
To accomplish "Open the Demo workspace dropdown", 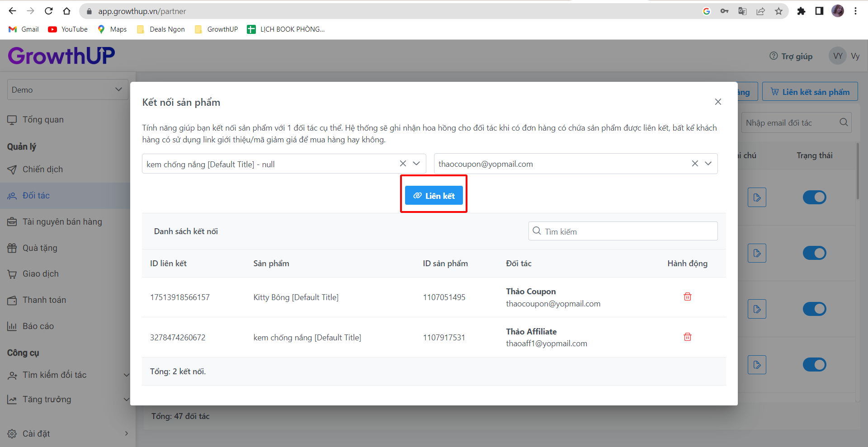I will pos(67,90).
